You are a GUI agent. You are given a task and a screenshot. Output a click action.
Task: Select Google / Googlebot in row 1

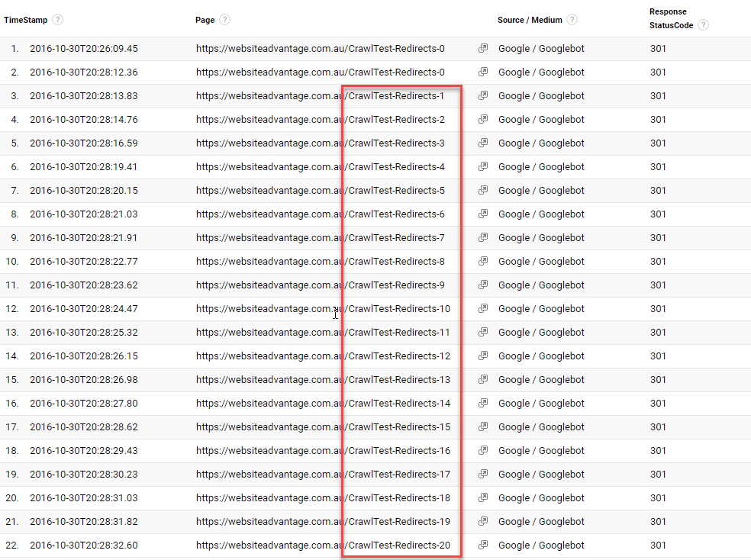541,48
